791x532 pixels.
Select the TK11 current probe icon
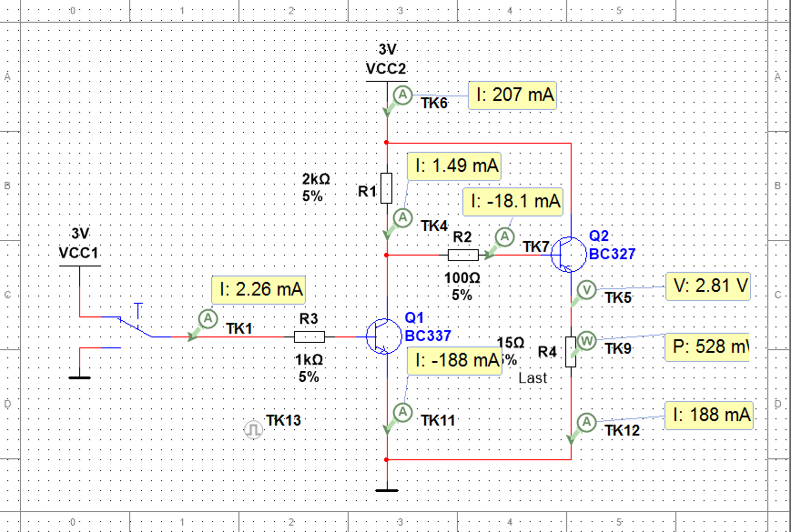click(x=402, y=412)
